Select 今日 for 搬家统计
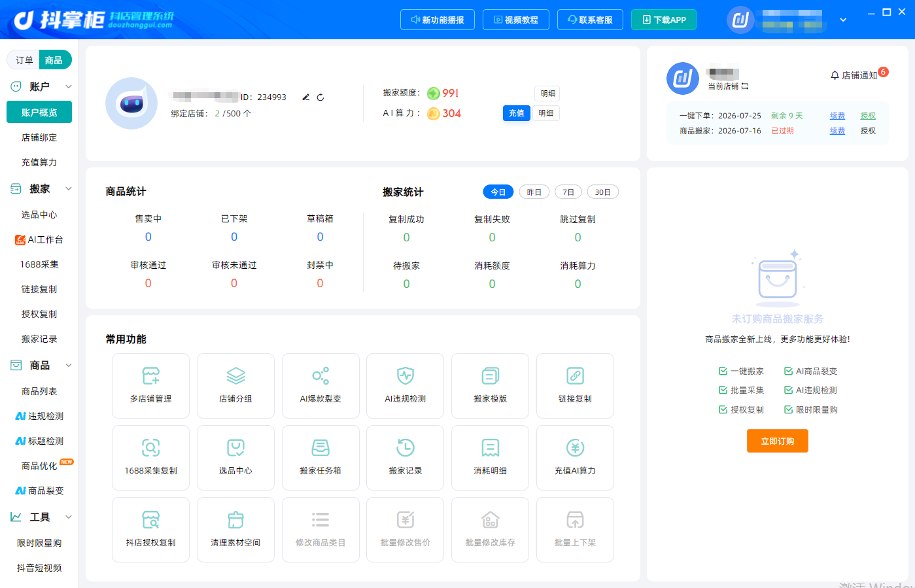 coord(498,192)
